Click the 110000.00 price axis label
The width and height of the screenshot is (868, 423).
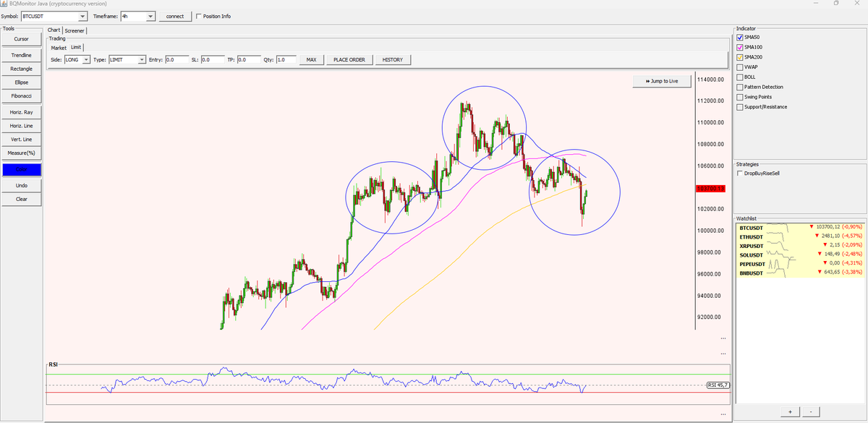[x=711, y=122]
